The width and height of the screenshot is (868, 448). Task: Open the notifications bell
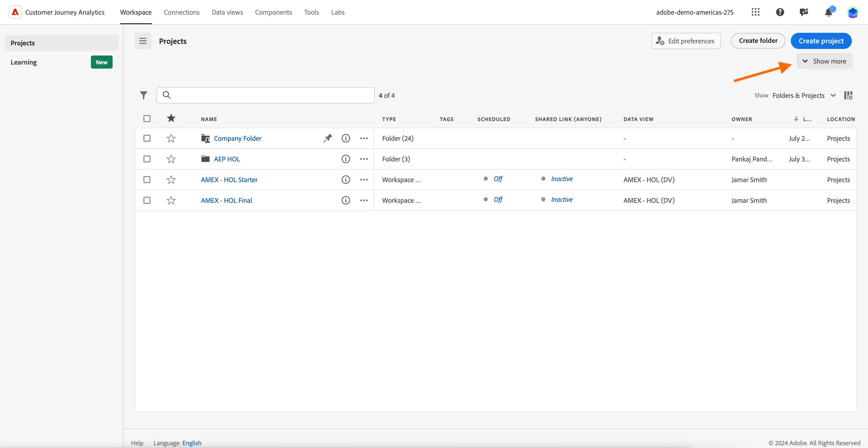pos(829,12)
